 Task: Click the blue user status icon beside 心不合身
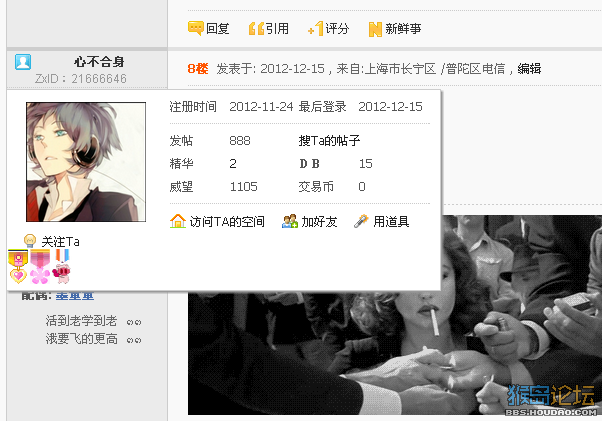click(x=23, y=62)
